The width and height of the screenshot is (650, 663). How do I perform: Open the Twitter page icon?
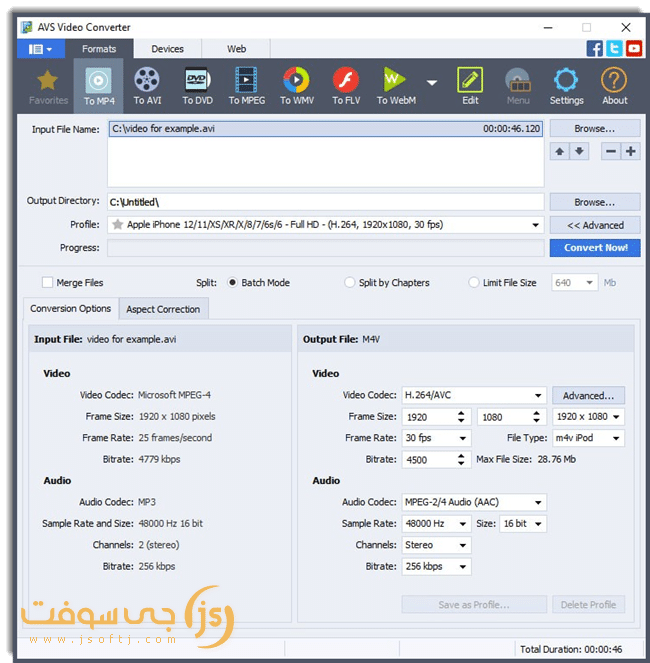point(614,49)
